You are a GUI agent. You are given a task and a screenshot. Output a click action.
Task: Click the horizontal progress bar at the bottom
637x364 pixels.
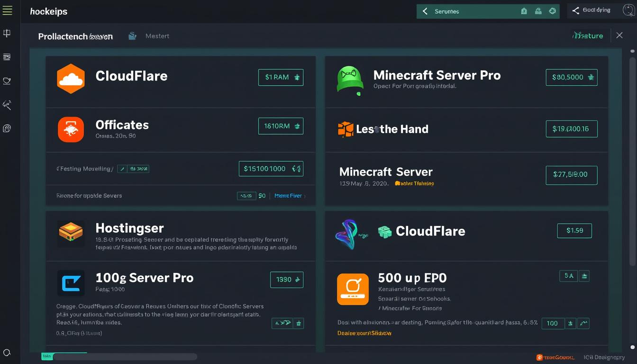[x=119, y=356]
